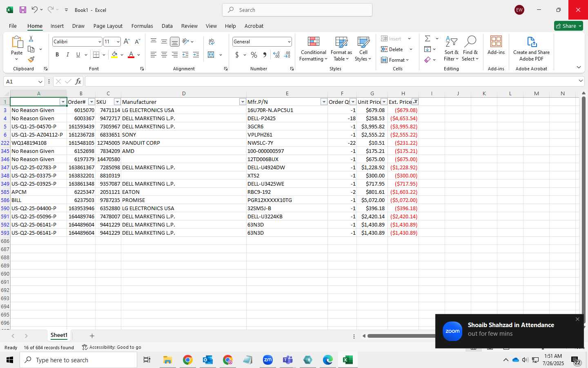Screen dimensions: 588x368
Task: Open the Manufacturer column filter dropdown
Action: pyautogui.click(x=243, y=102)
